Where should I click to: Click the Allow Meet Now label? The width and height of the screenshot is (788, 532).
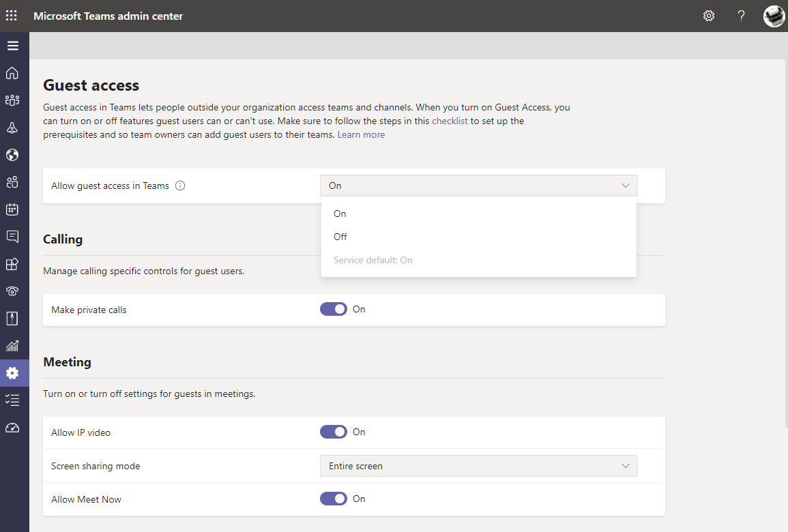[x=86, y=499]
